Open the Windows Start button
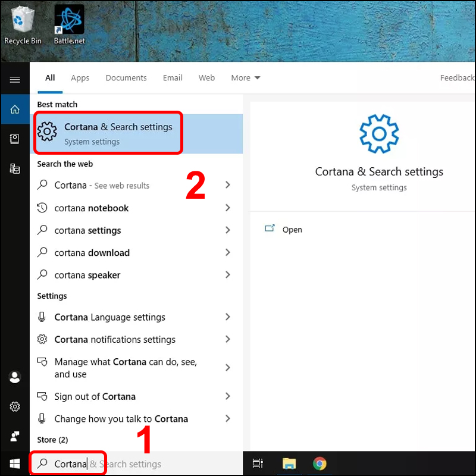 click(x=14, y=464)
